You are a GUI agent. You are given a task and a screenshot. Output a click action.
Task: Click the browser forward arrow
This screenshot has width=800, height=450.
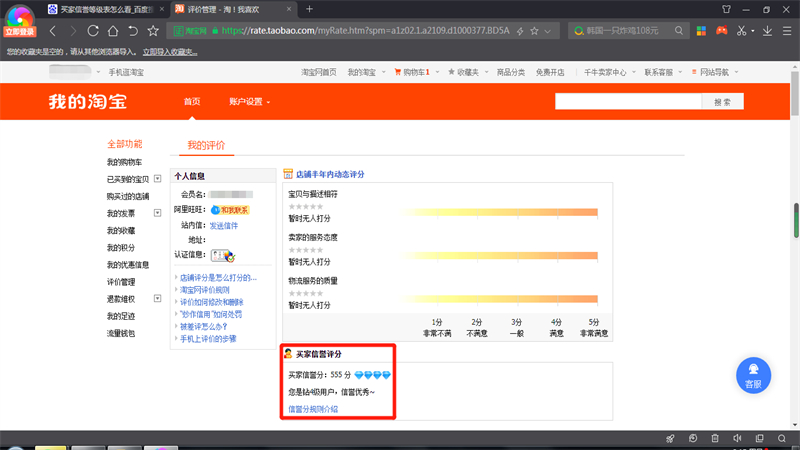coord(73,31)
